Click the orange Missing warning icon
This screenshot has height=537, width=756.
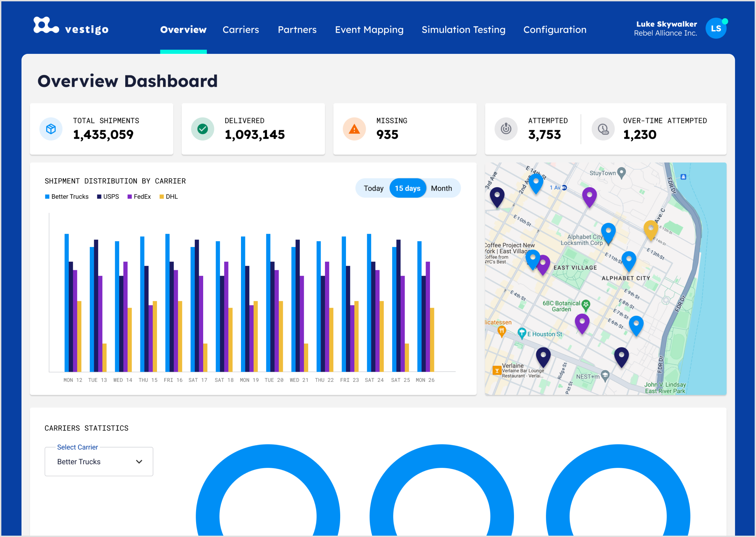pos(354,129)
